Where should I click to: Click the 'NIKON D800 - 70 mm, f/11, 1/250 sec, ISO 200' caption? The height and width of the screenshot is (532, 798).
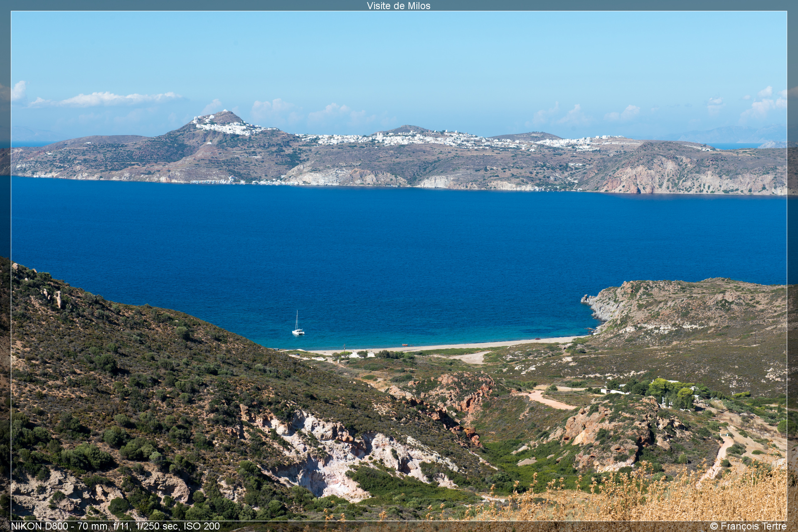click(116, 526)
